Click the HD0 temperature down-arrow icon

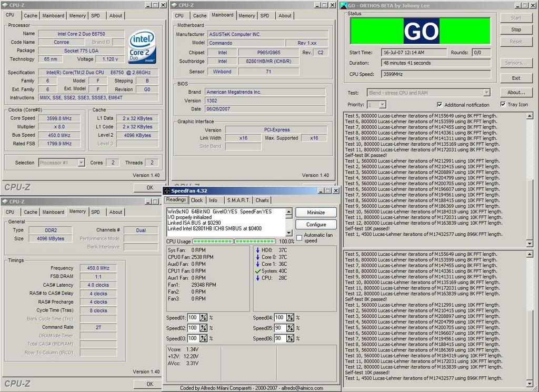point(257,250)
